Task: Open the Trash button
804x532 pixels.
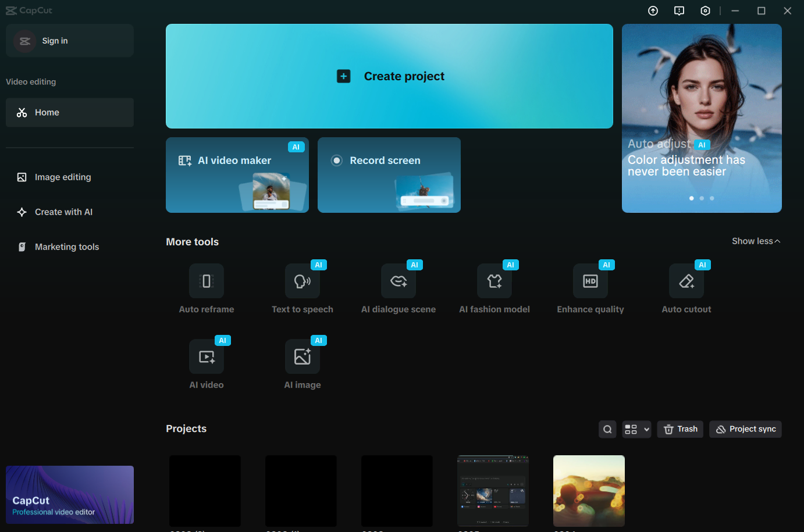Action: tap(680, 429)
